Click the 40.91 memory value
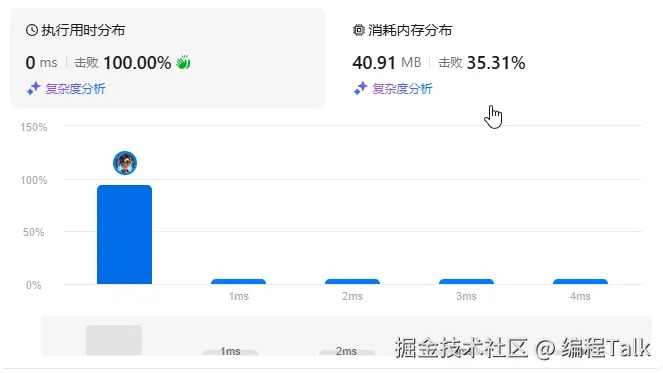Screen dimensions: 663x373 point(374,63)
